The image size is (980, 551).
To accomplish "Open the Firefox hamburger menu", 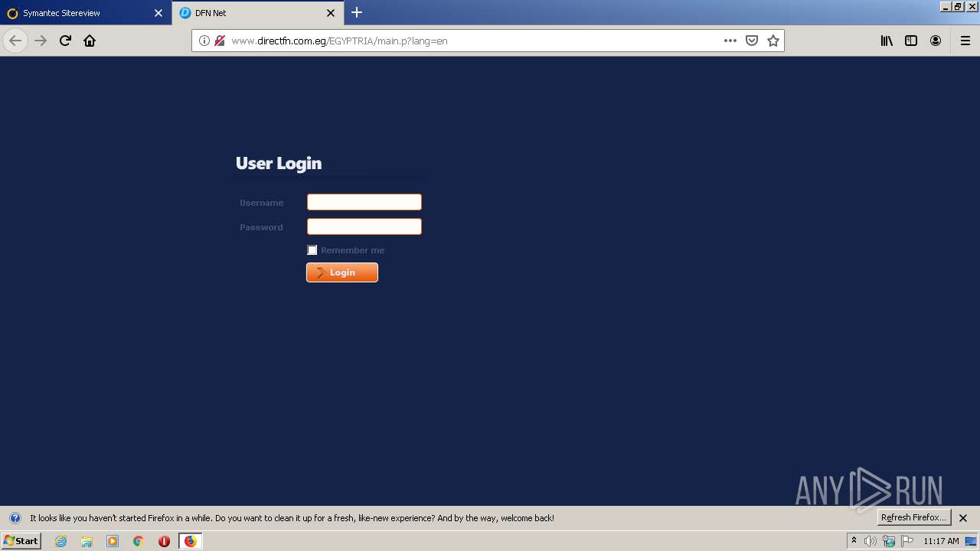I will click(x=965, y=41).
